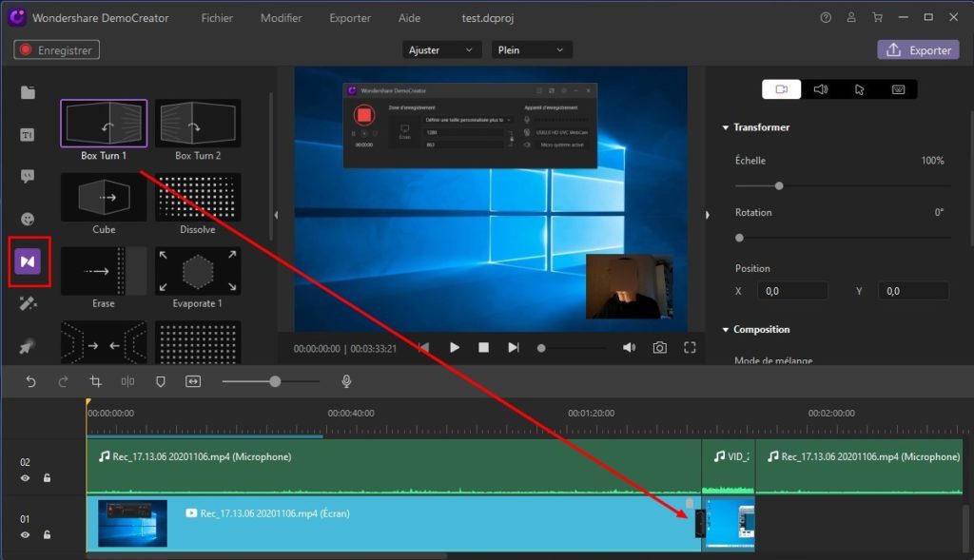Stop the preview playback

point(483,348)
